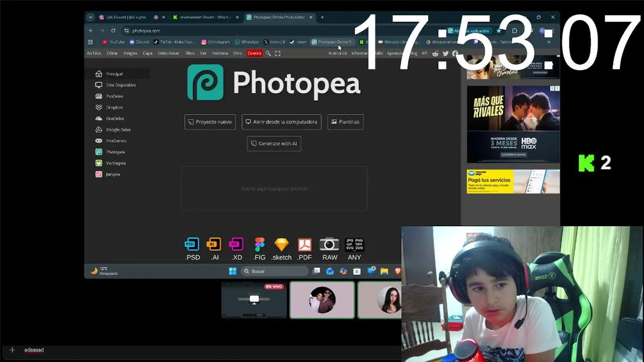Go back with browser back arrow

(x=91, y=31)
